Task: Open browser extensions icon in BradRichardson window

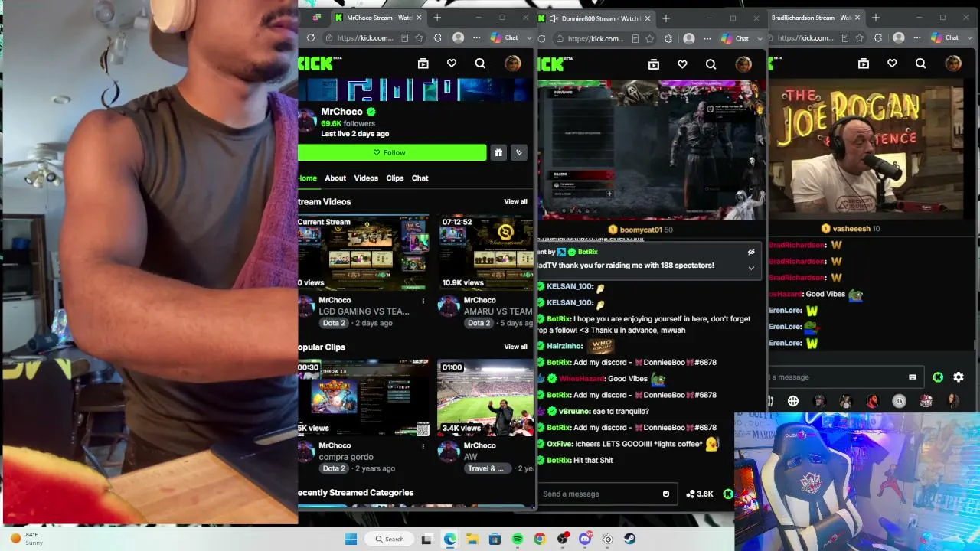Action: click(x=877, y=37)
